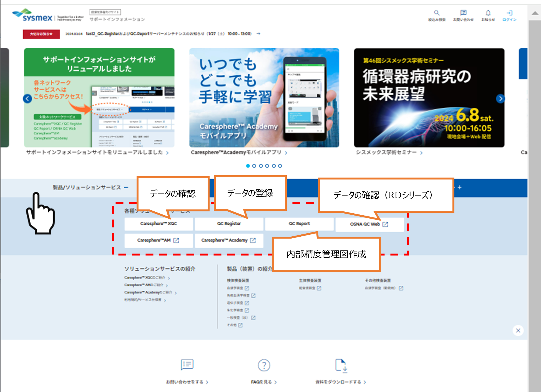Viewport: 541px width, 392px height.
Task: Go to previous carousel slide arrow
Action: click(x=27, y=98)
